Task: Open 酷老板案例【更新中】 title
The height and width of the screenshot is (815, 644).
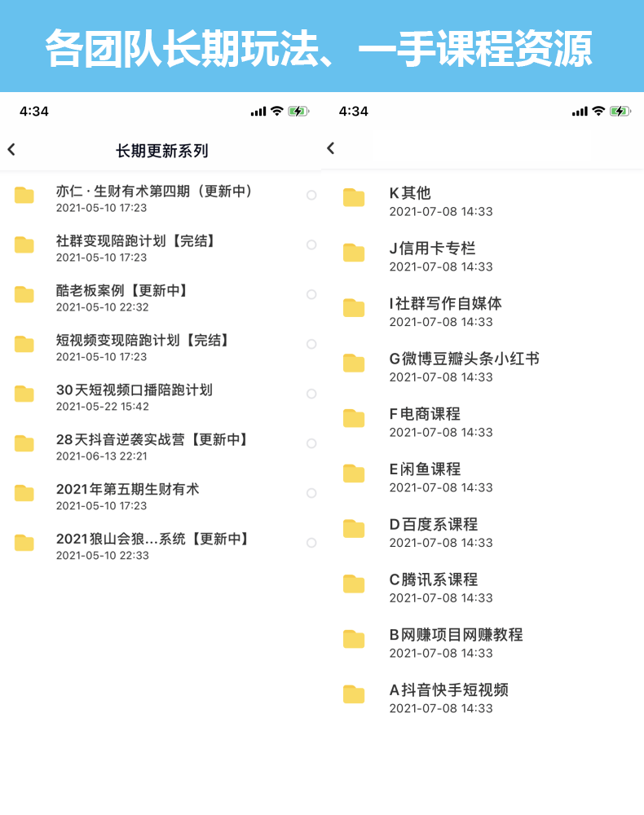Action: [122, 290]
